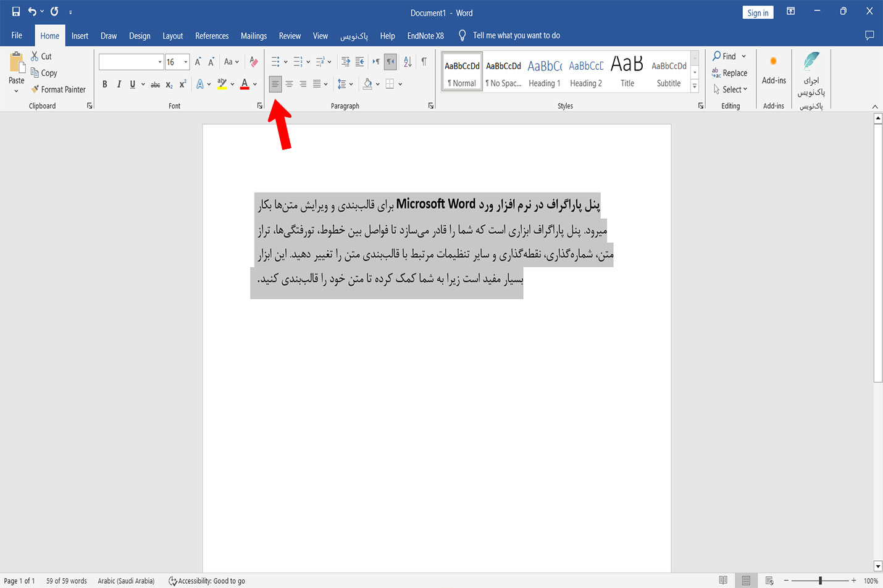Open Bullets list dropdown arrow

click(286, 62)
